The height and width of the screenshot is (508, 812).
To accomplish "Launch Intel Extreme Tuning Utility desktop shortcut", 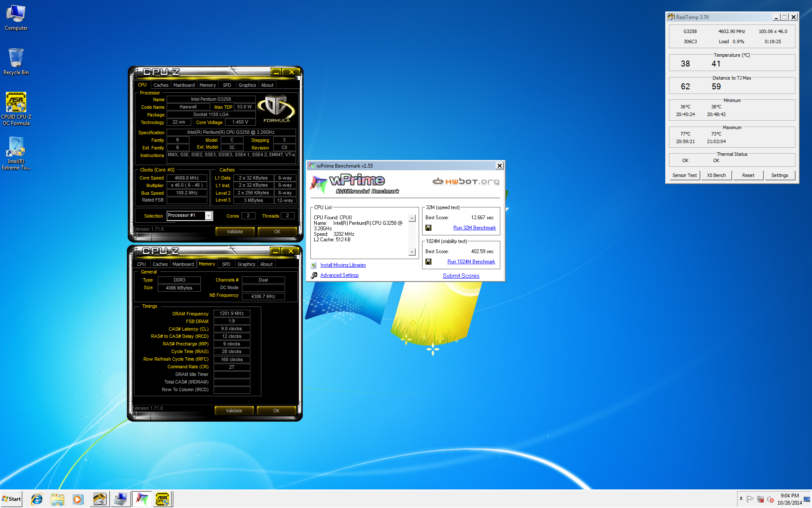I will (x=16, y=153).
